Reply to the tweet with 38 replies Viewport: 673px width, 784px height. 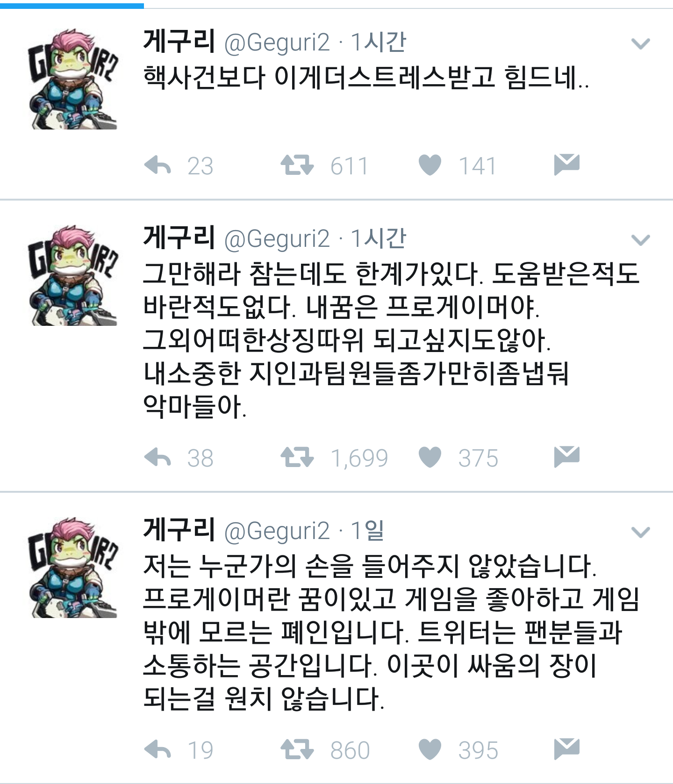pyautogui.click(x=158, y=457)
